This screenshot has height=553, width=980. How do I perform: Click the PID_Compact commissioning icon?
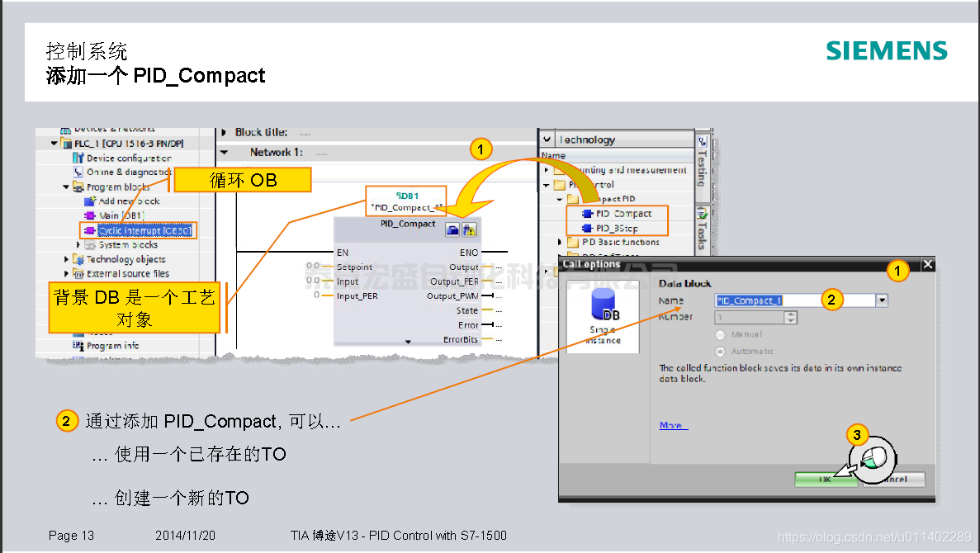469,230
